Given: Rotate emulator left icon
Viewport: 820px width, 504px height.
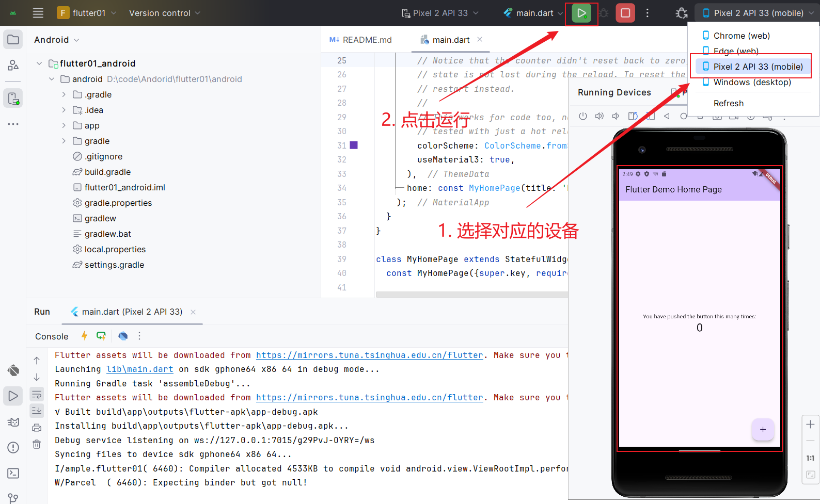Looking at the screenshot, I should (x=633, y=116).
